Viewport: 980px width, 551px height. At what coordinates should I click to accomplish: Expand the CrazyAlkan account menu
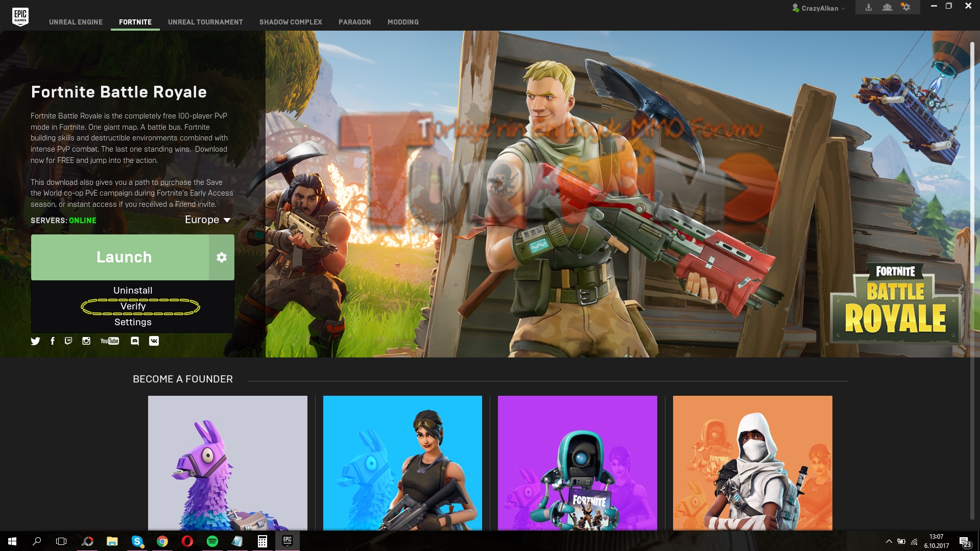(x=819, y=8)
